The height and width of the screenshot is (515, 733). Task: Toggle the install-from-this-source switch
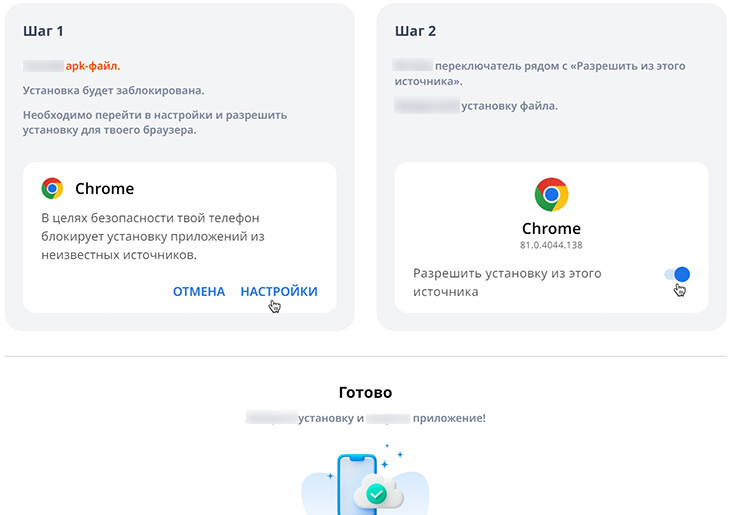click(x=677, y=274)
